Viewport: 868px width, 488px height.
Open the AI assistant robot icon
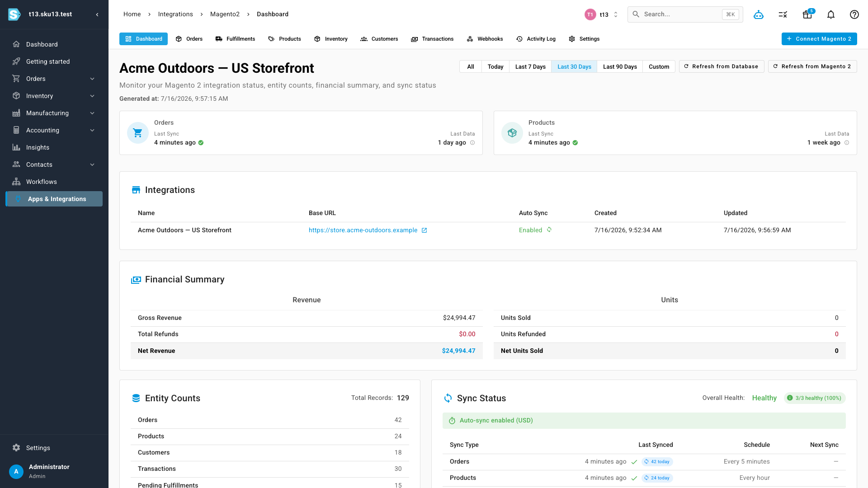(759, 14)
